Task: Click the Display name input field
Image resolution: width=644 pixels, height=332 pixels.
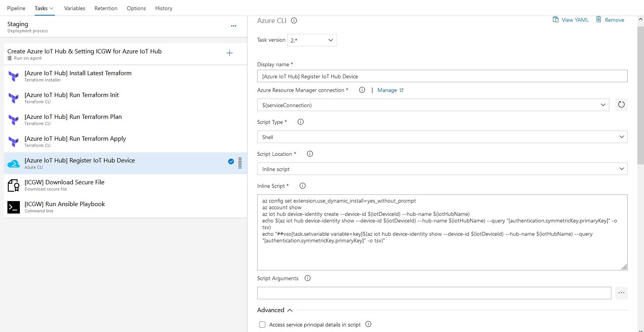Action: (442, 76)
